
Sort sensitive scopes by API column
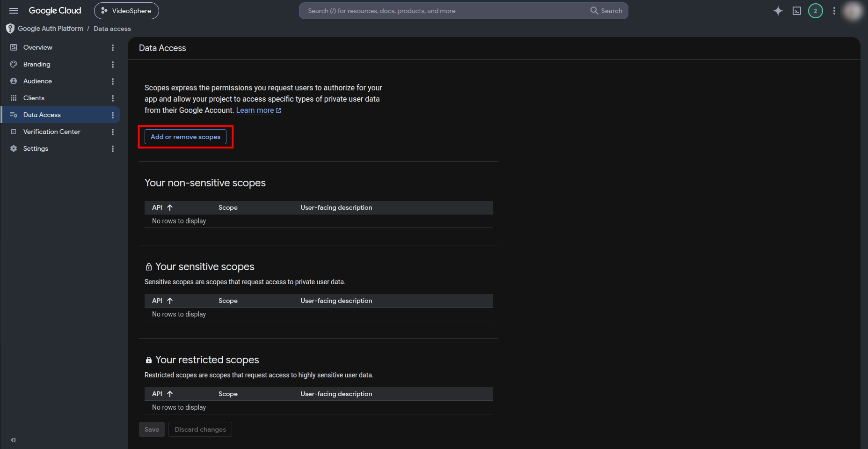pyautogui.click(x=162, y=301)
